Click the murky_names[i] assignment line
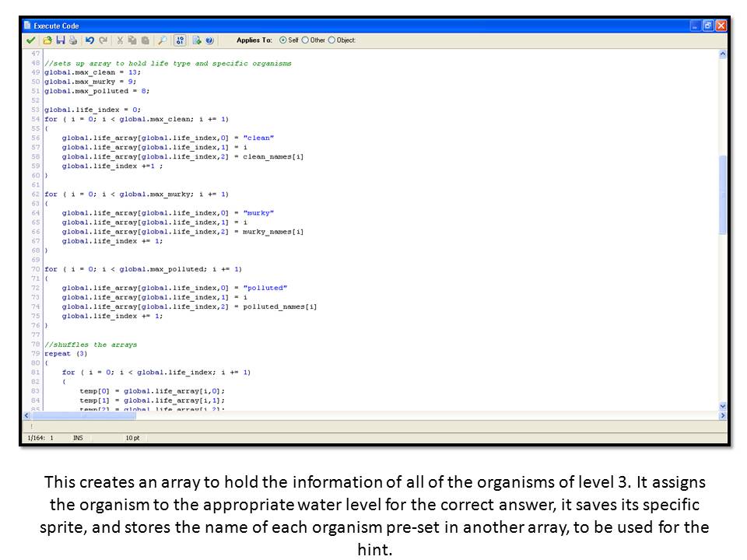Viewport: 747px width, 560px height. [x=182, y=232]
